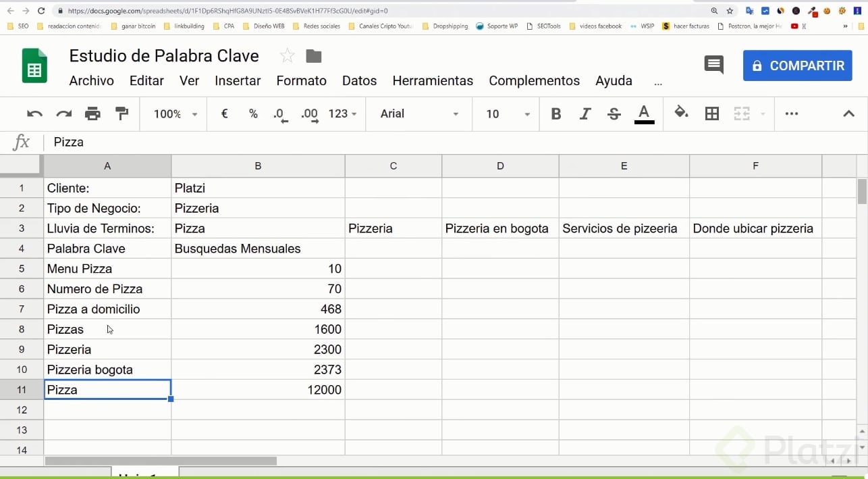Toggle bold formatting on the cell

click(x=555, y=114)
